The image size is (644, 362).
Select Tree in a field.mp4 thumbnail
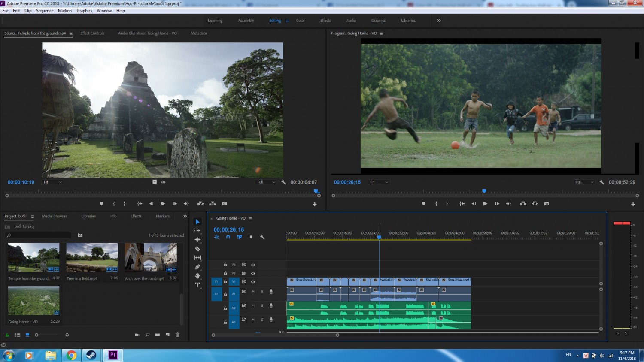pyautogui.click(x=92, y=257)
